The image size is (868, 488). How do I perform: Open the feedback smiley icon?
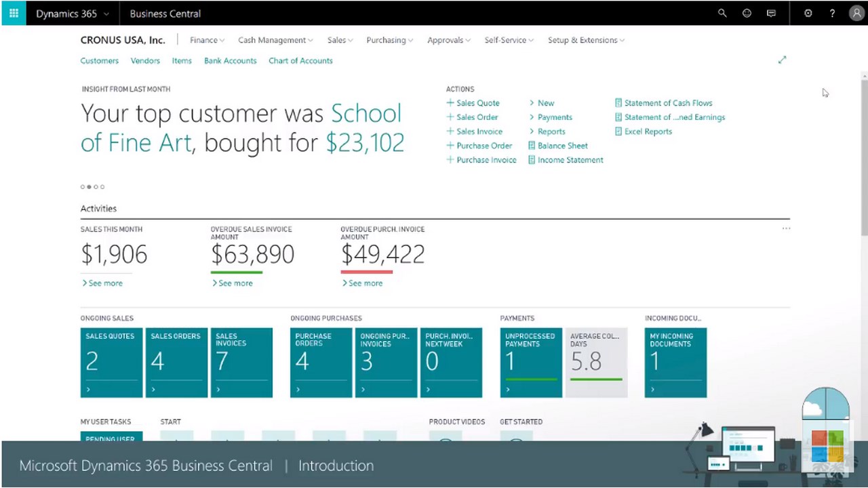[x=747, y=13]
